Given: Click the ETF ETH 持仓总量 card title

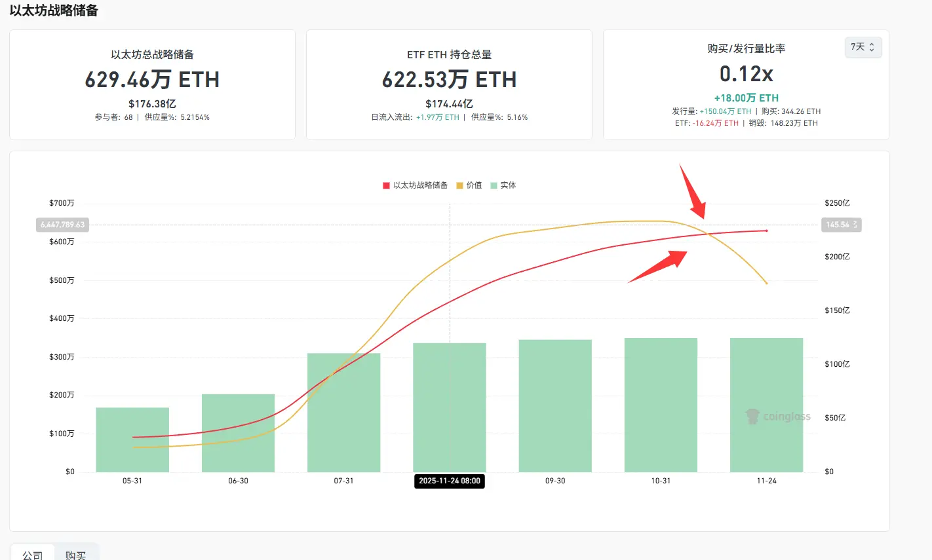Looking at the screenshot, I should click(x=449, y=54).
